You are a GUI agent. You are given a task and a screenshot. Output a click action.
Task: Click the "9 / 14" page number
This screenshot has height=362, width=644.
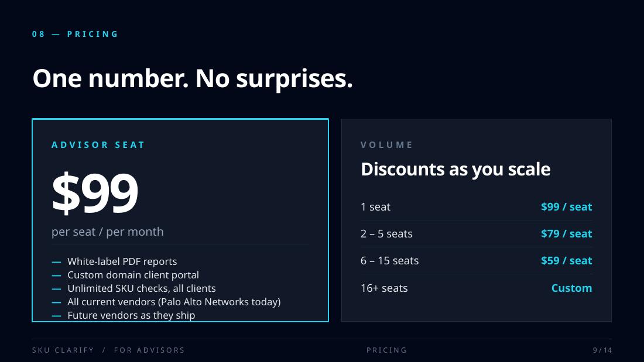pyautogui.click(x=602, y=350)
